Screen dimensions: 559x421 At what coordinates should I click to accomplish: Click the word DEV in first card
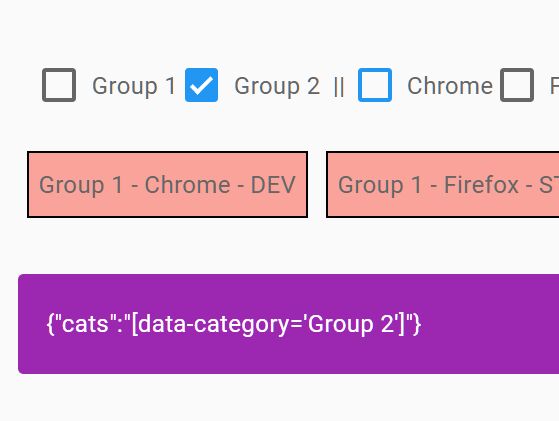(273, 185)
